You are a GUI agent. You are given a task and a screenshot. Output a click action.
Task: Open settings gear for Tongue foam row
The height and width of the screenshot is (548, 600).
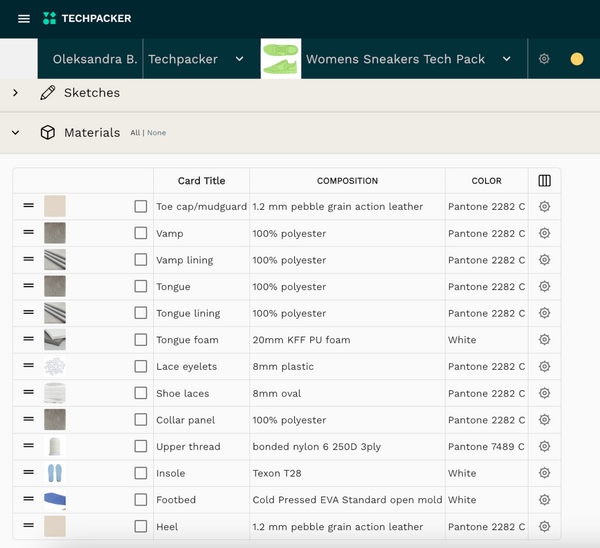pyautogui.click(x=544, y=340)
